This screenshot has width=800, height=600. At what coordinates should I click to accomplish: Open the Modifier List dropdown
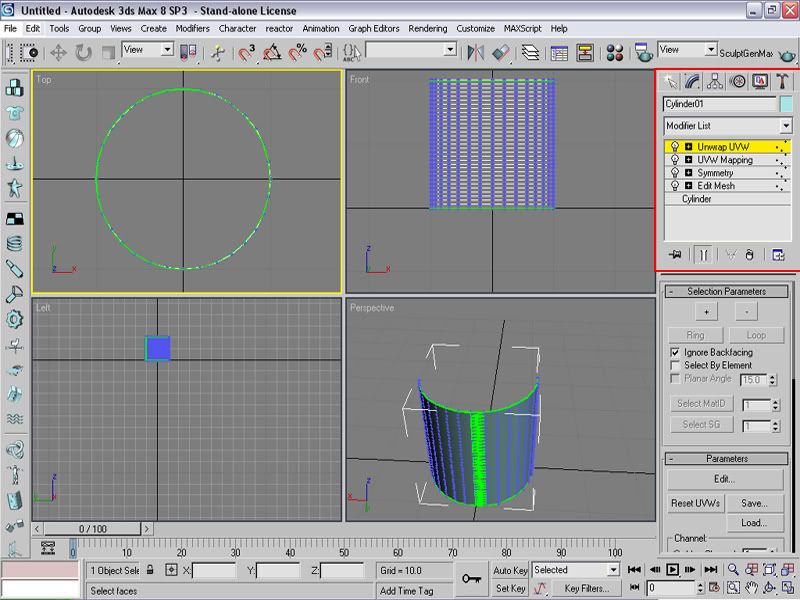(786, 126)
